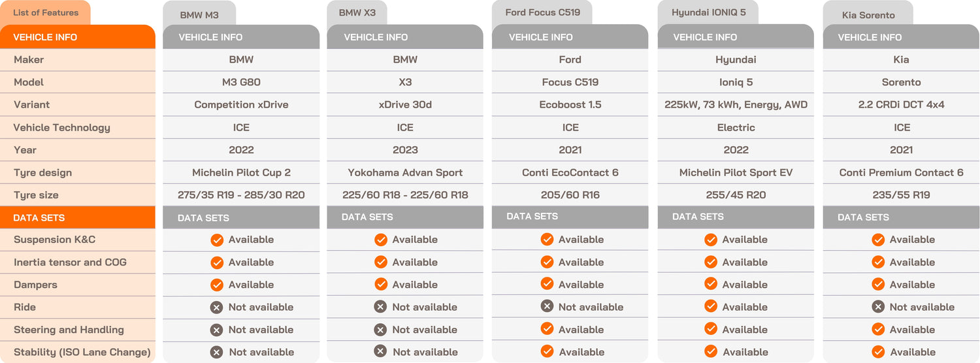Click Kia Sorento Stability available checkmark
The height and width of the screenshot is (363, 980).
pos(878,352)
